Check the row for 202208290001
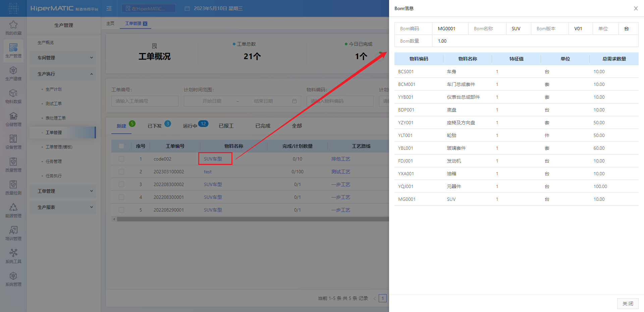 pyautogui.click(x=121, y=210)
